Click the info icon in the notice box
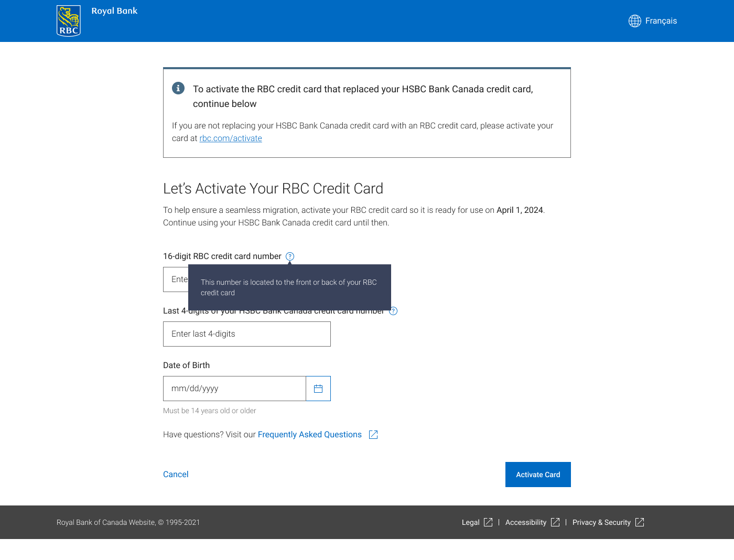 [x=178, y=88]
